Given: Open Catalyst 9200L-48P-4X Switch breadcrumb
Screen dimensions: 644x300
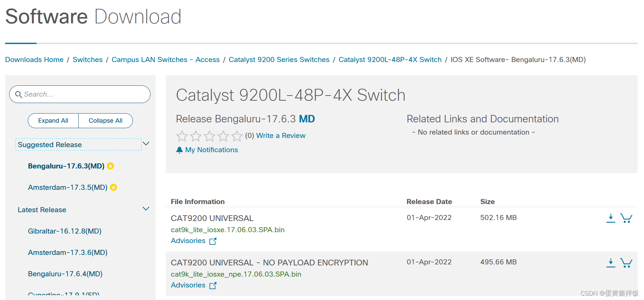Looking at the screenshot, I should [390, 60].
